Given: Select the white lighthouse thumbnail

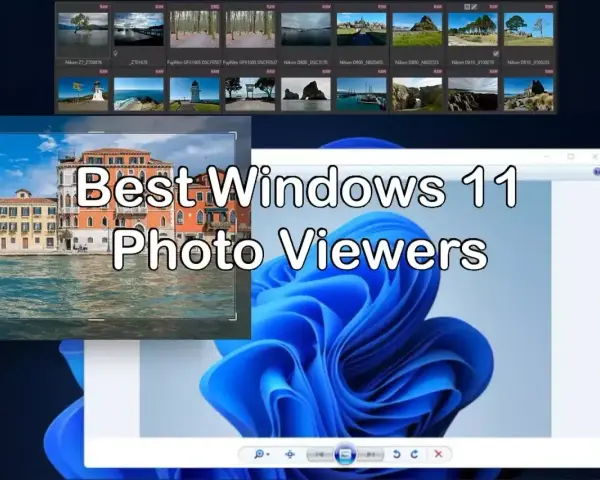Looking at the screenshot, I should (194, 94).
